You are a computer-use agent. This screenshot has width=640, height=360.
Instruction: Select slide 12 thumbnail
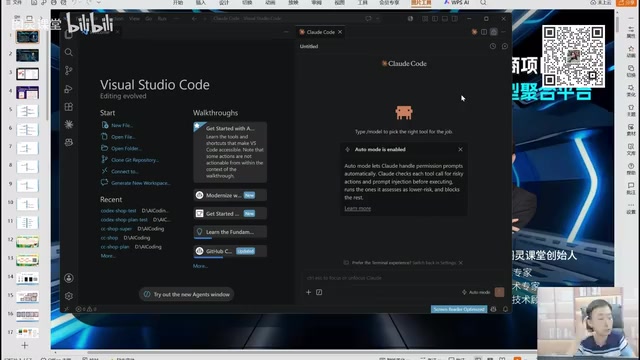point(27,241)
